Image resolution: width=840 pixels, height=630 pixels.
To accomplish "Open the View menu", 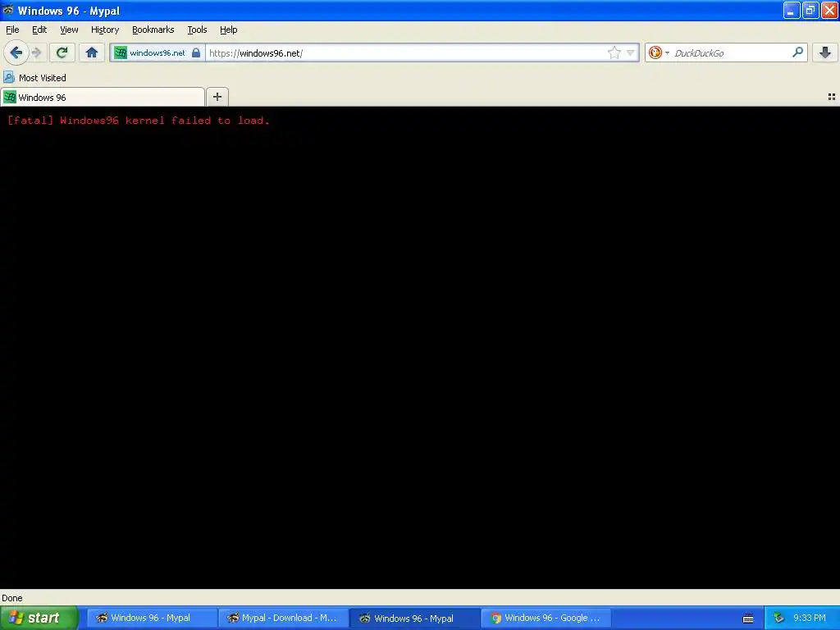I will click(69, 30).
